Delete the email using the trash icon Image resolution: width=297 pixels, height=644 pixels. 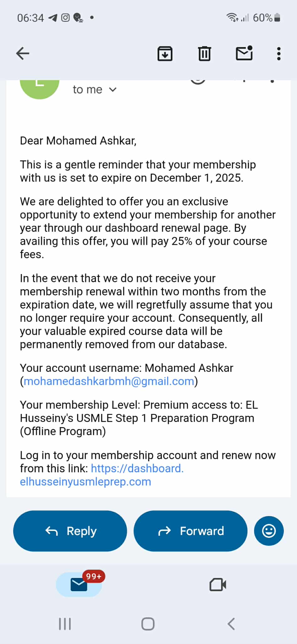(204, 53)
